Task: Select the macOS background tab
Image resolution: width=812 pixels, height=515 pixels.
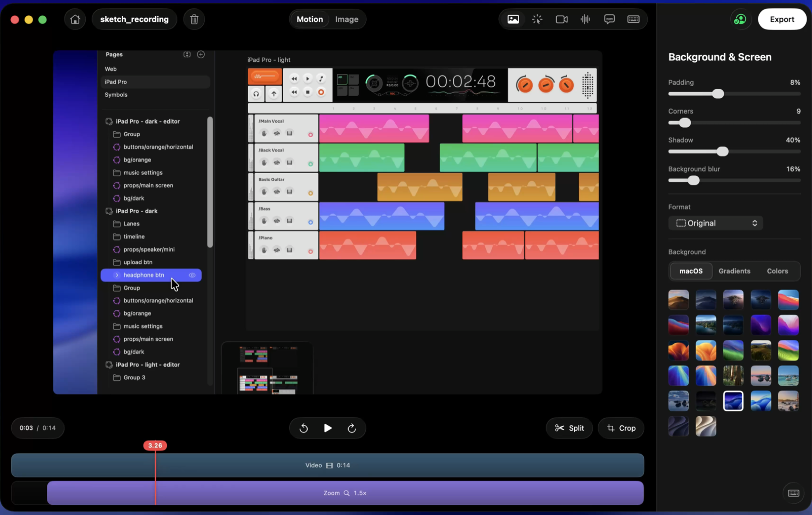Action: pyautogui.click(x=691, y=271)
